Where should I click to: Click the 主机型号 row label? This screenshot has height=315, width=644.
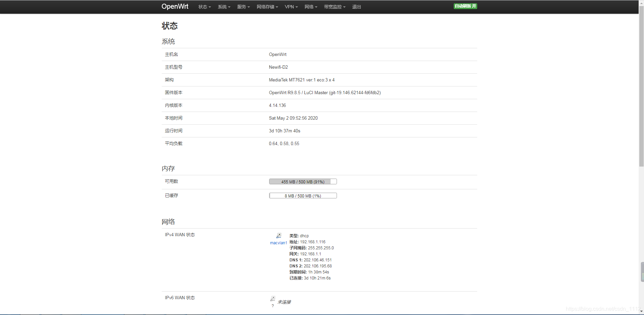pos(174,67)
